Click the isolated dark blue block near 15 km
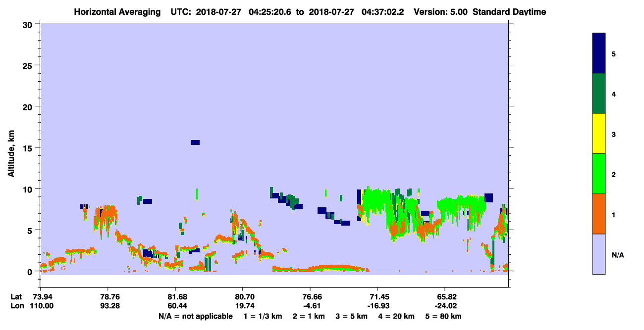 (195, 142)
